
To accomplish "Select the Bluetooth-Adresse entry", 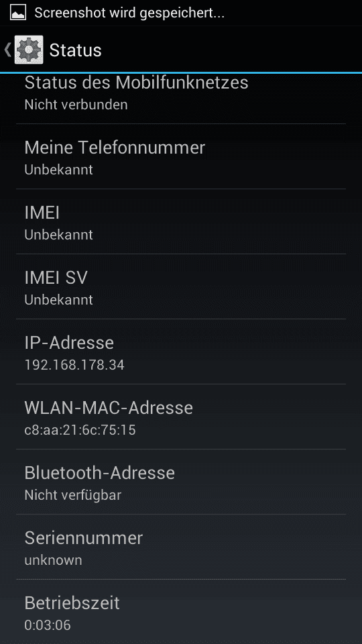I will [x=181, y=482].
